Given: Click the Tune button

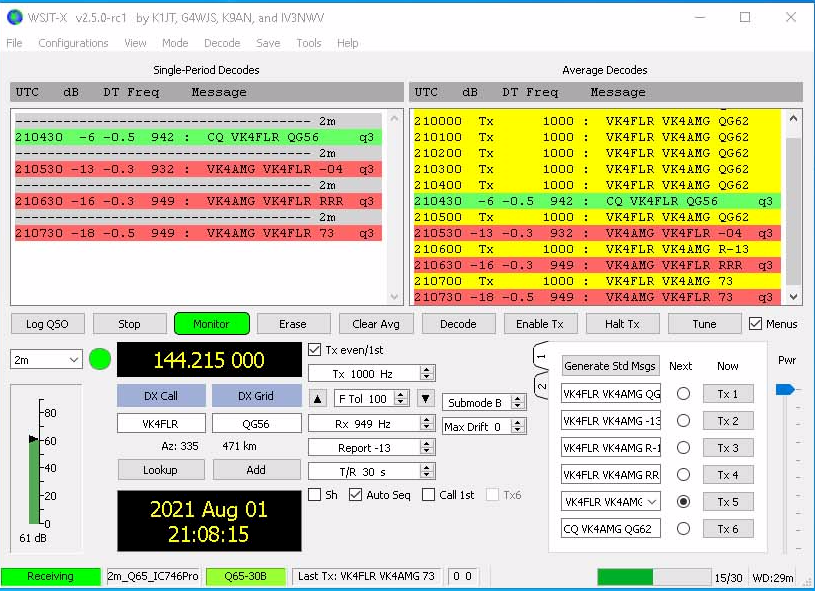Looking at the screenshot, I should 704,324.
